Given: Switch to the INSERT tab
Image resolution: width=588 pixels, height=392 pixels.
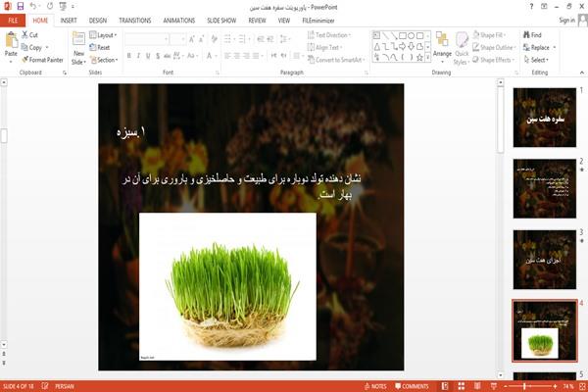Looking at the screenshot, I should pos(69,21).
